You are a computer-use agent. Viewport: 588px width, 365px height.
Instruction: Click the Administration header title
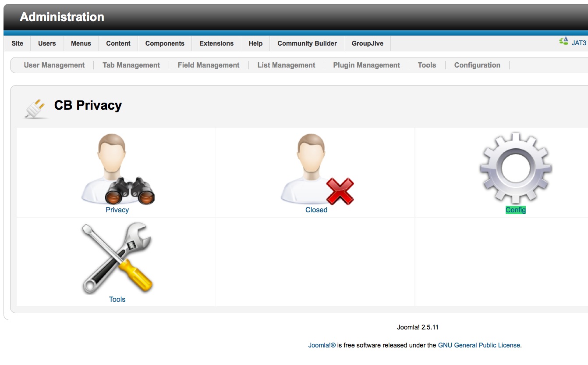[x=62, y=17]
